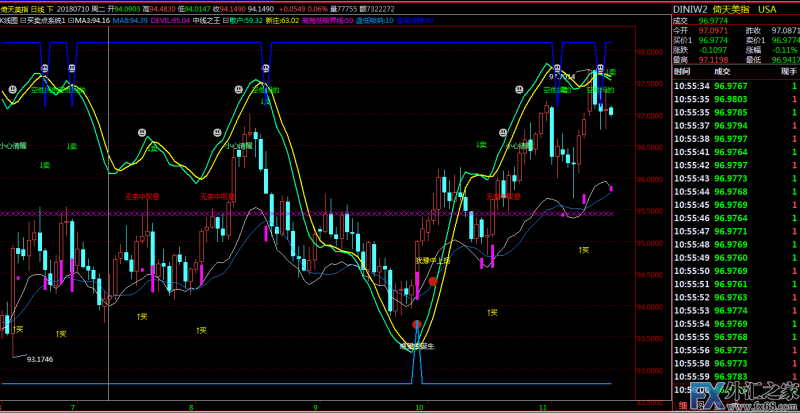The width and height of the screenshot is (800, 413).
Task: Click the 93.1746 low price label
Action: click(40, 359)
